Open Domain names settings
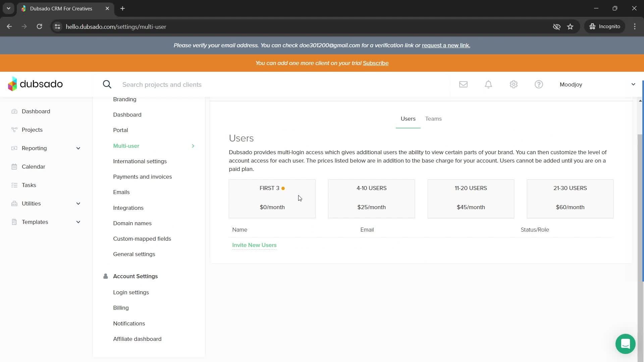Viewport: 644px width, 362px height. 132,223
